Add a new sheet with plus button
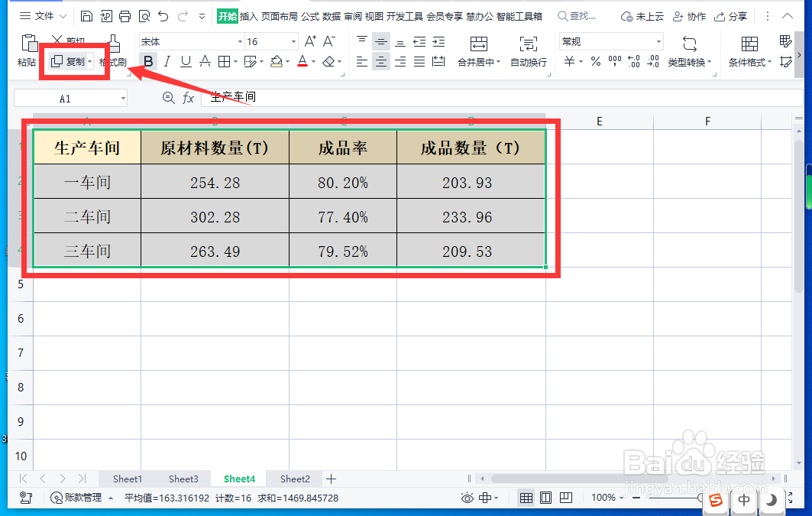The width and height of the screenshot is (812, 516). [332, 479]
